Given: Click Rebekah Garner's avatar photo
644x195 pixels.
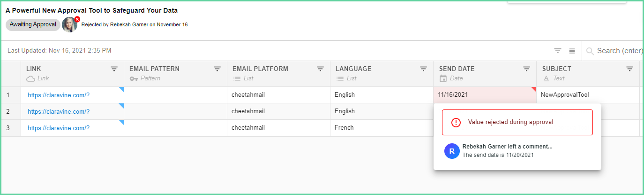Looking at the screenshot, I should click(x=69, y=24).
